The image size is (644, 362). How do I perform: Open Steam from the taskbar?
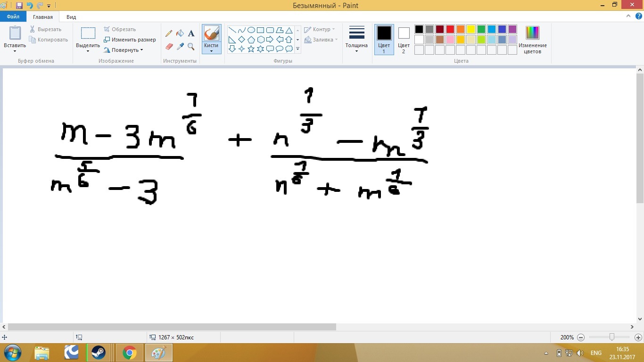pyautogui.click(x=99, y=353)
